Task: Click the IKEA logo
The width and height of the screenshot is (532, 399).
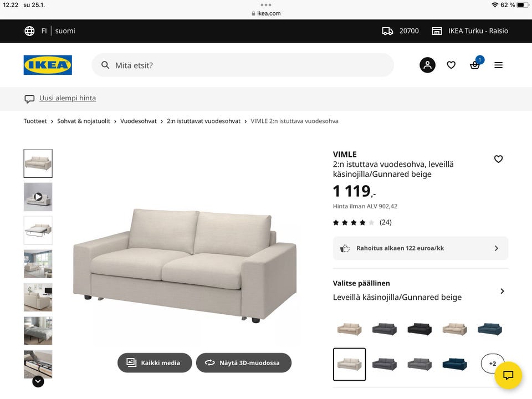Action: click(x=48, y=65)
